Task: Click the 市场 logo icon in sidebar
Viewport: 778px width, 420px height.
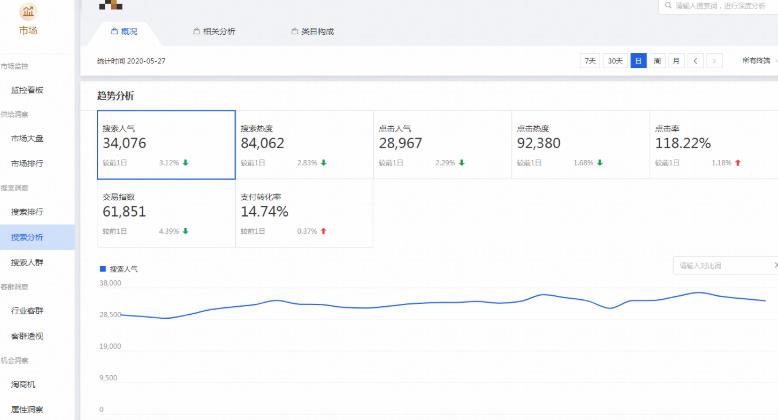Action: coord(27,12)
